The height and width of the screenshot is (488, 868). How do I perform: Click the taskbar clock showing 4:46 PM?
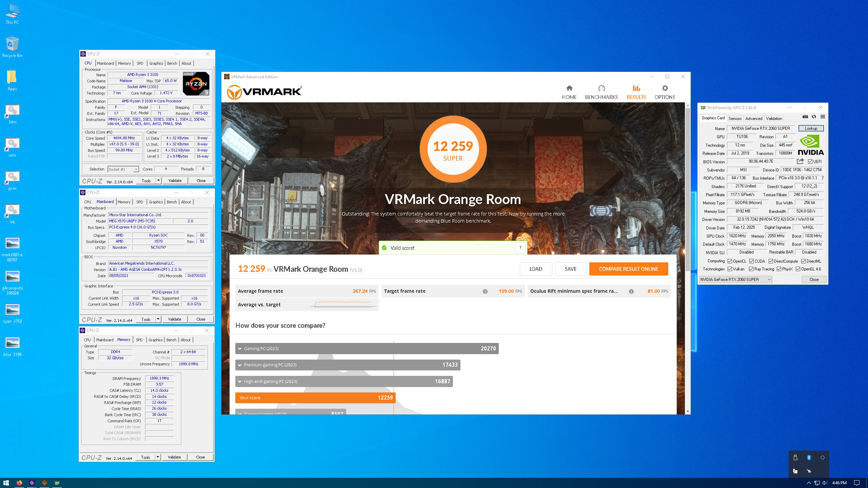839,483
